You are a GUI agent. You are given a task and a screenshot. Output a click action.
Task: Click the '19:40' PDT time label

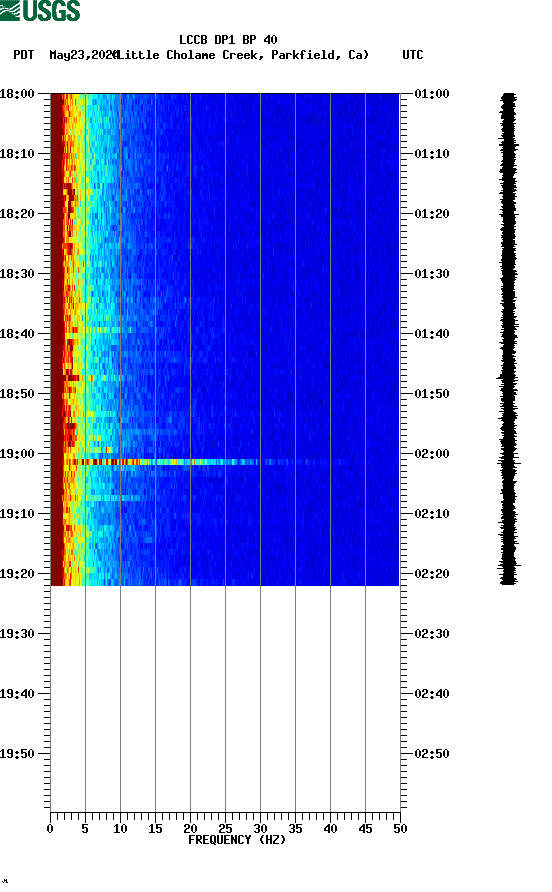coord(17,694)
